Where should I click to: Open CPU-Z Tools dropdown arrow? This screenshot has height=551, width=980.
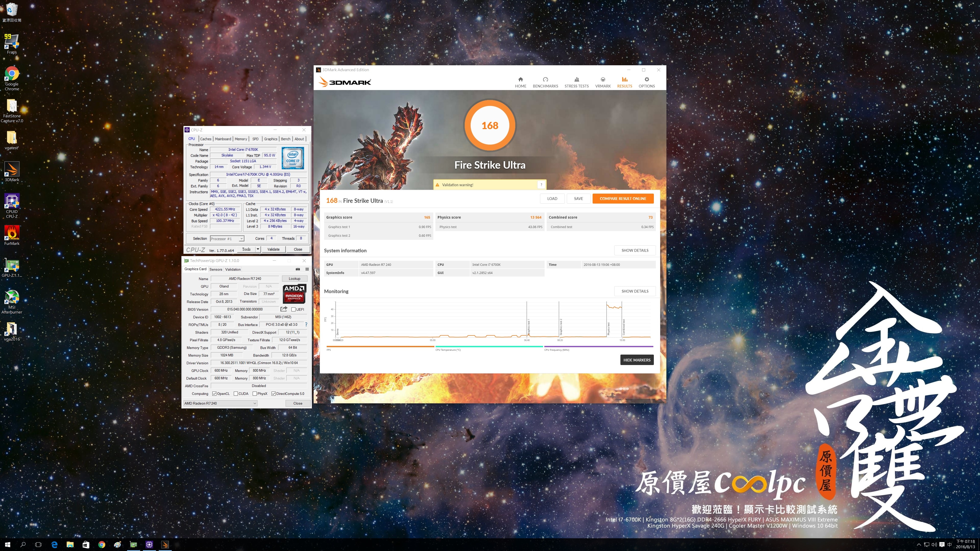(x=258, y=249)
